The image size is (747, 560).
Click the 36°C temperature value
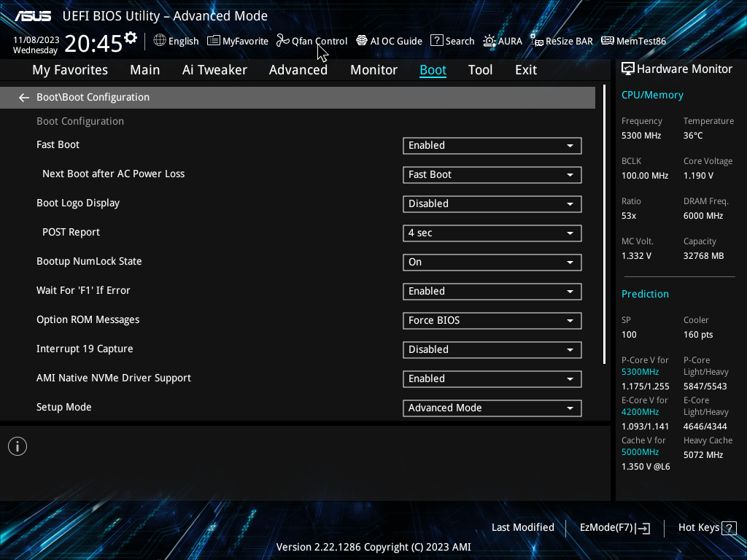(x=693, y=136)
